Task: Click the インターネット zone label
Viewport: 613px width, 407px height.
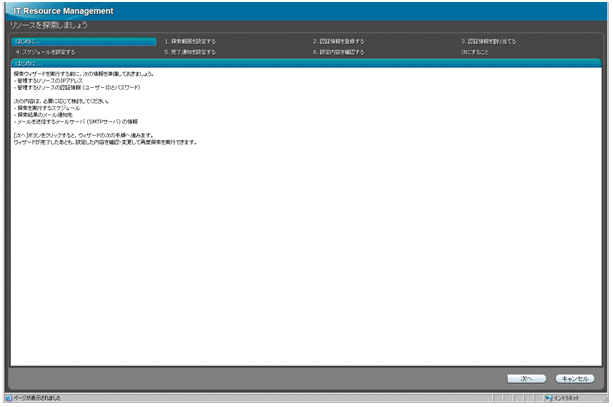Action: click(570, 398)
